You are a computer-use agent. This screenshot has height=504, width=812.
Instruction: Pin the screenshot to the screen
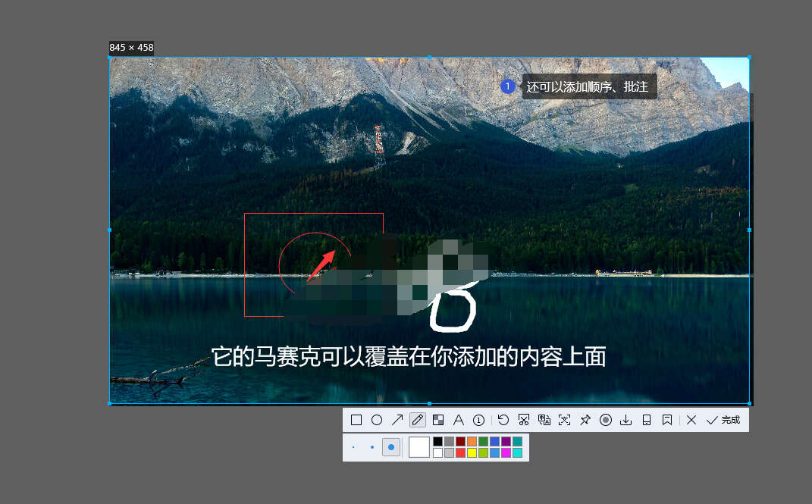[585, 420]
